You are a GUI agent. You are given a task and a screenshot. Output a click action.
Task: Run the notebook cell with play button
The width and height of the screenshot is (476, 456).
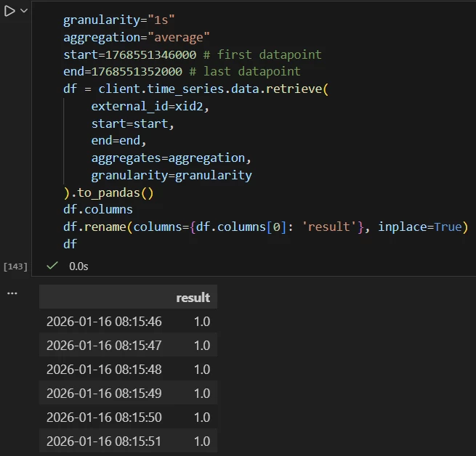point(10,12)
